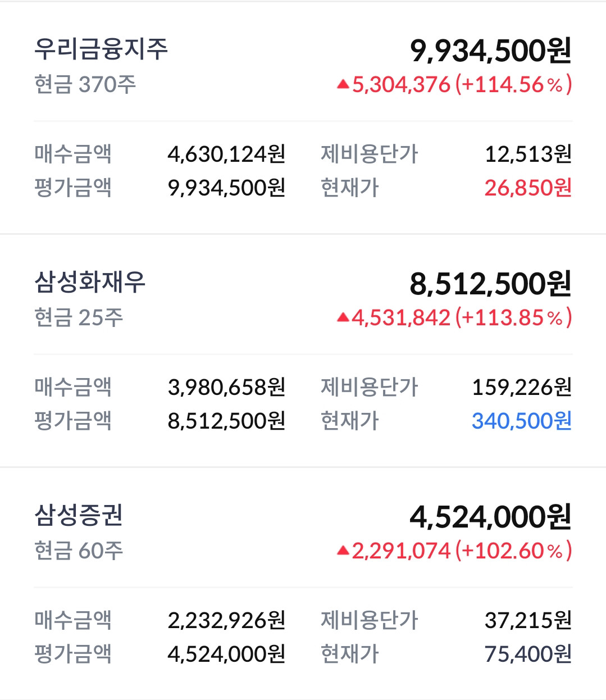Open the 삼성화재우 stock entry

(90, 282)
